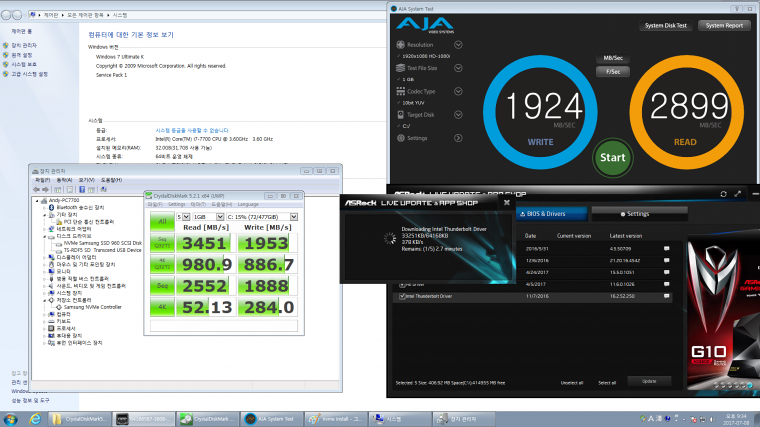Click Unselect all in ASRock Live Update
Image resolution: width=760 pixels, height=427 pixels.
click(x=572, y=383)
